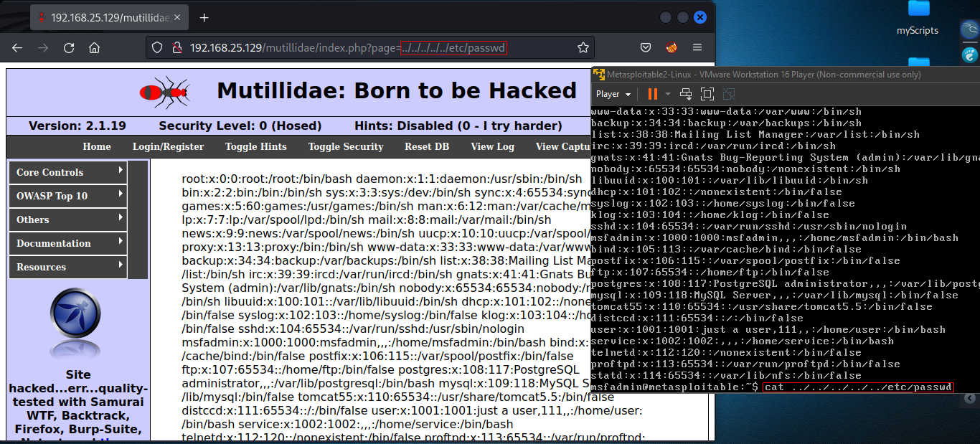Click the orange extension icon in the Firefox toolbar

point(672,48)
